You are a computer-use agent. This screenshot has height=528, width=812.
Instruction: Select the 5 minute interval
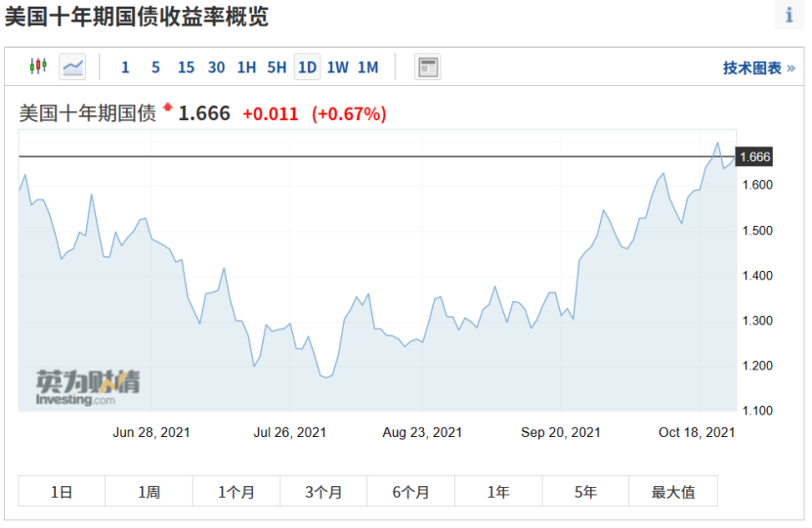(155, 67)
